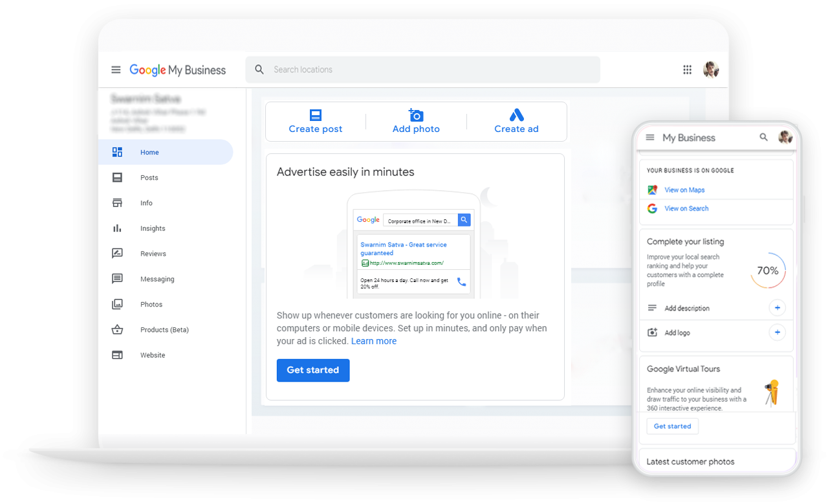Click the Advertise easily in minutes heading
Image resolution: width=828 pixels, height=504 pixels.
click(345, 172)
